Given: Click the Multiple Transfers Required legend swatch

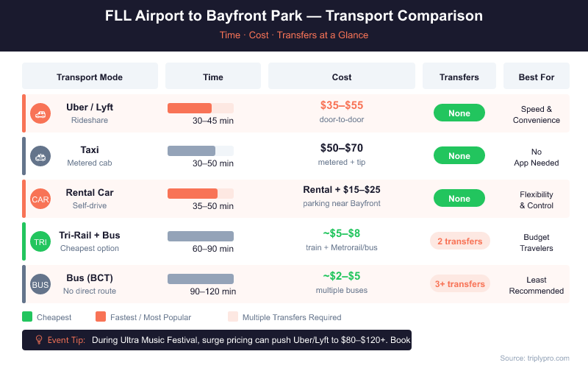Looking at the screenshot, I should point(233,317).
